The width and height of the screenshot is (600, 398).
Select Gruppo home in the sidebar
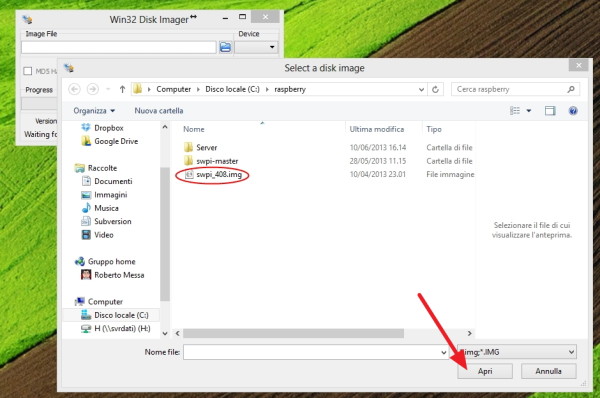(x=111, y=261)
